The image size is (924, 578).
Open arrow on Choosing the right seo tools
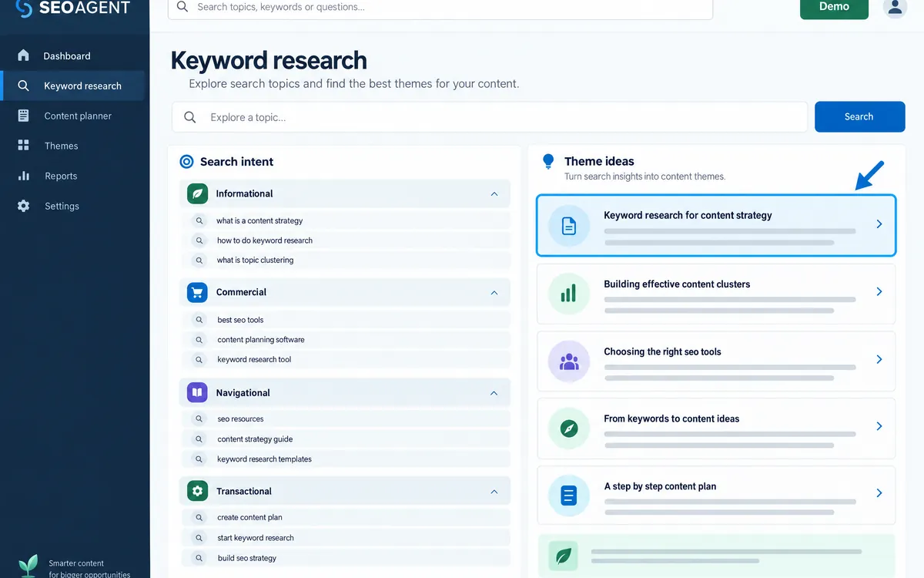coord(879,359)
